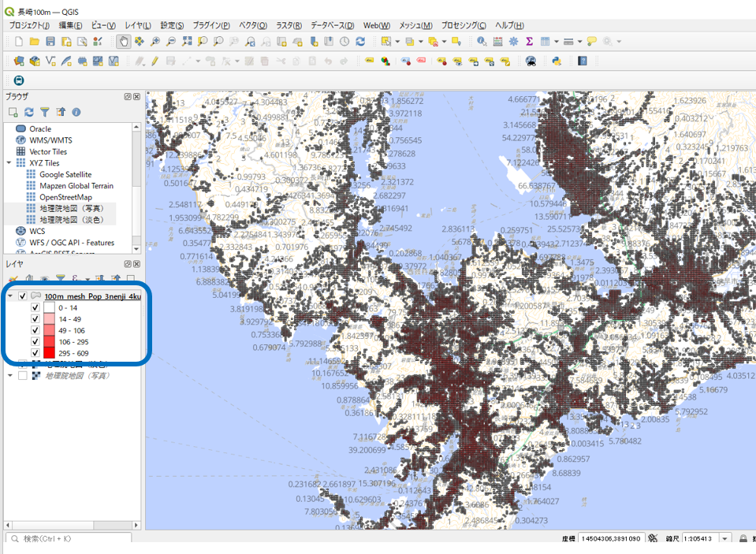Screen dimensions: 756x554
Task: Open the expression filter dropdown in Layers
Action: click(88, 279)
